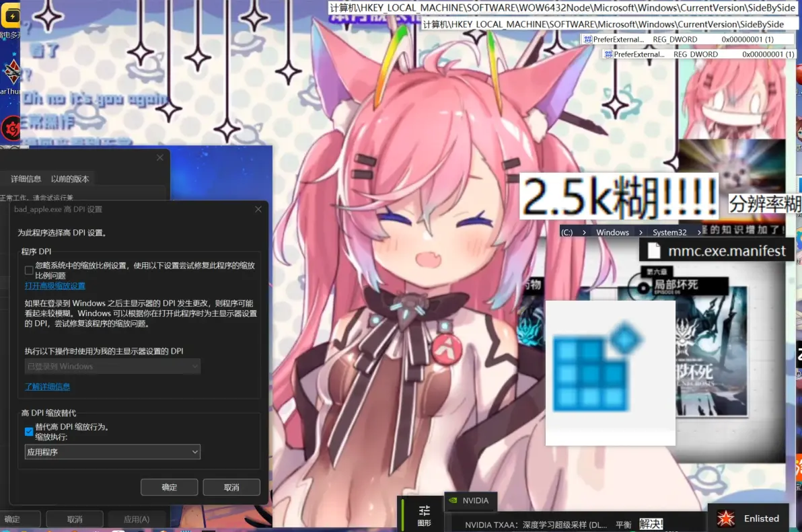Open the 了解详细信息 link
This screenshot has width=802, height=532.
pyautogui.click(x=48, y=387)
